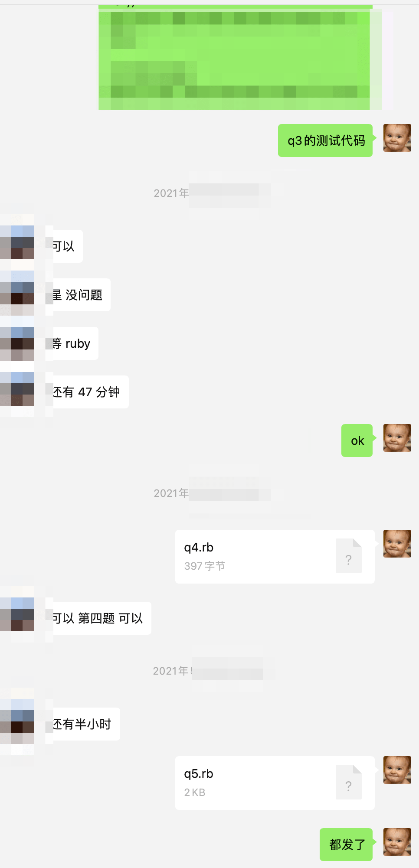Click the unknown file icon on q5.rb
Viewport: 419px width, 868px height.
click(x=348, y=782)
